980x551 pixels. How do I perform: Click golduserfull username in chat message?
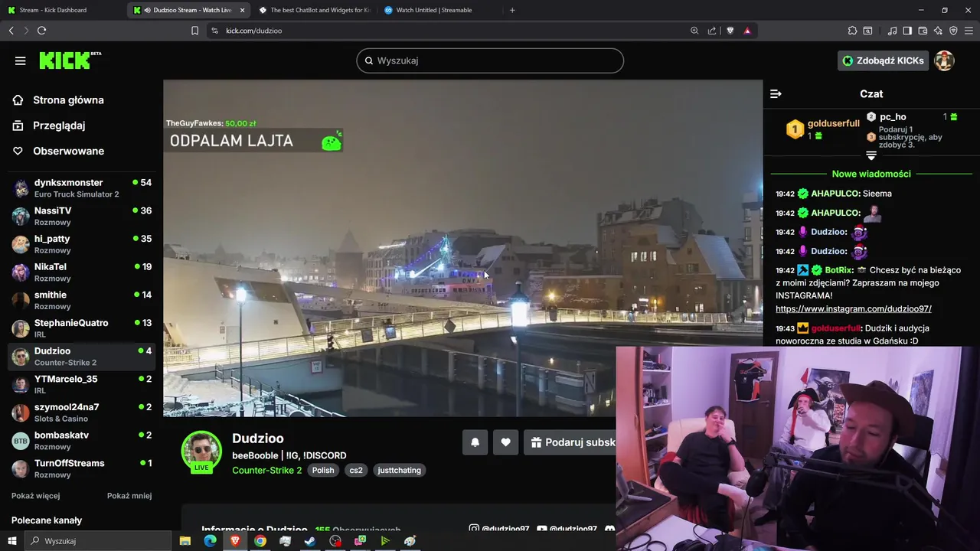point(836,328)
